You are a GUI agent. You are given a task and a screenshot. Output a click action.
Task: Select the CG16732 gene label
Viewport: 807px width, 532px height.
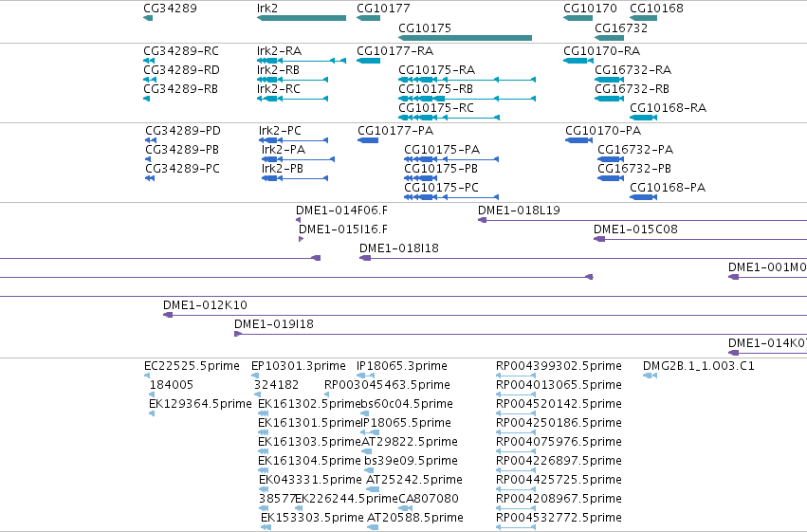(621, 28)
